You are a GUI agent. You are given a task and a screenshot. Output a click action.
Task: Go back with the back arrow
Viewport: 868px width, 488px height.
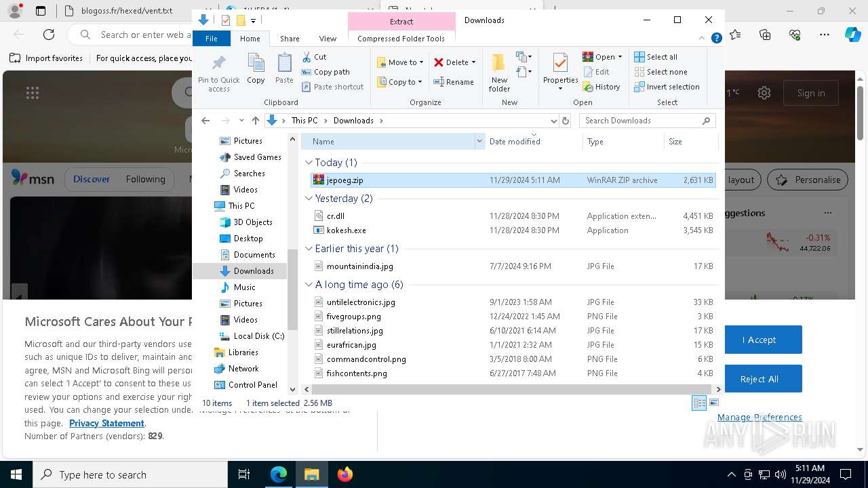[x=205, y=121]
